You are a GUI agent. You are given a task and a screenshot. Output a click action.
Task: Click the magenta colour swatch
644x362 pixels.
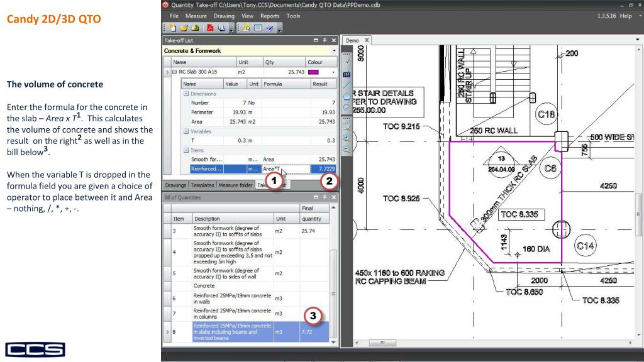click(313, 72)
